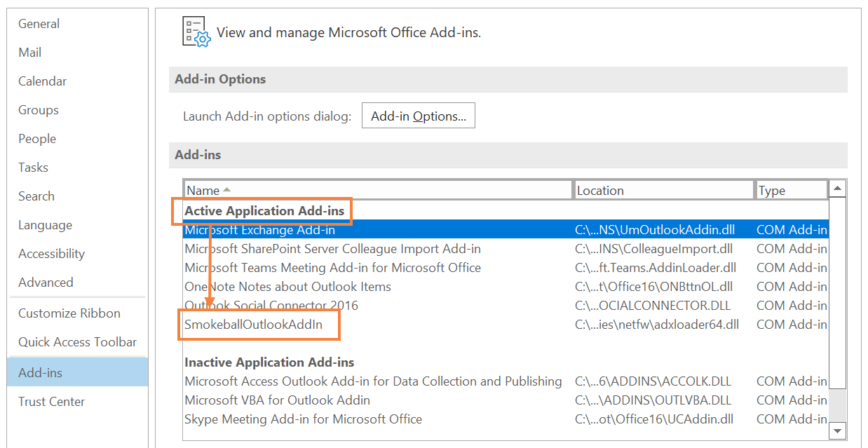868x448 pixels.
Task: Select the Customize Ribbon category
Action: point(69,313)
